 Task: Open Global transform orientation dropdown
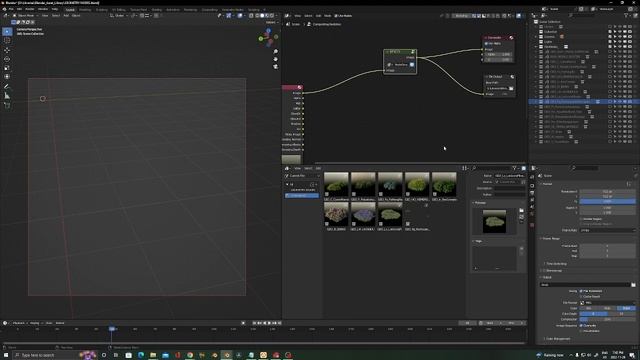coord(119,16)
